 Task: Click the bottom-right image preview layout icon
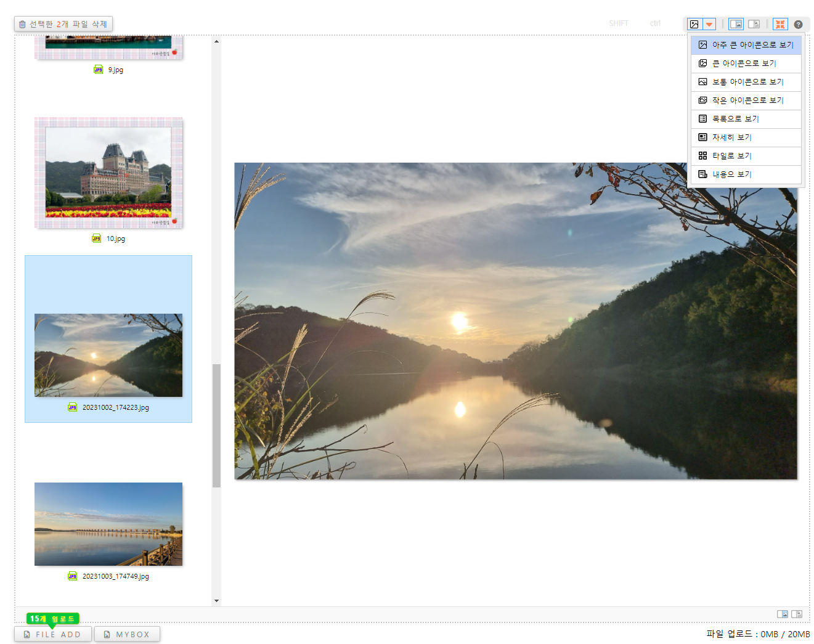tap(783, 614)
